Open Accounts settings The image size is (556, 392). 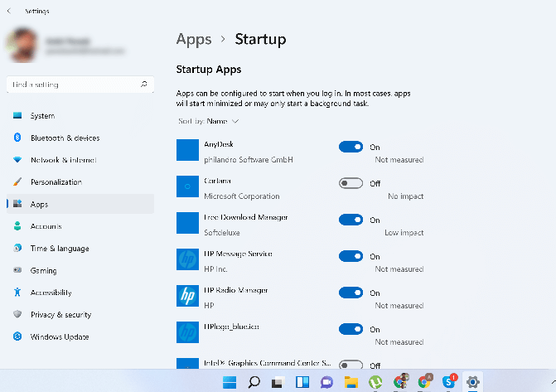click(80, 226)
